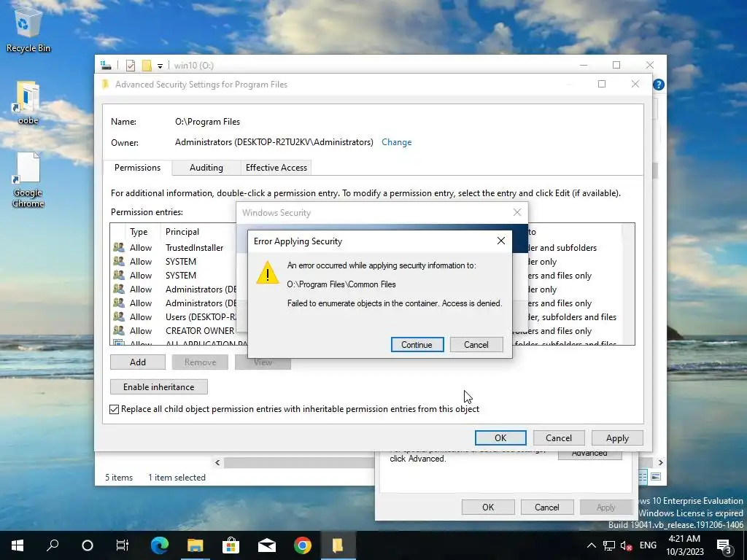747x560 pixels.
Task: Click user icon beside CREATOR OWNER row
Action: 119,330
